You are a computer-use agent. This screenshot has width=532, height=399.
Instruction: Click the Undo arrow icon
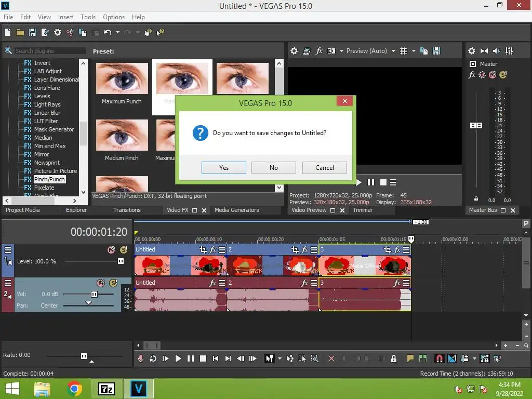click(x=108, y=32)
